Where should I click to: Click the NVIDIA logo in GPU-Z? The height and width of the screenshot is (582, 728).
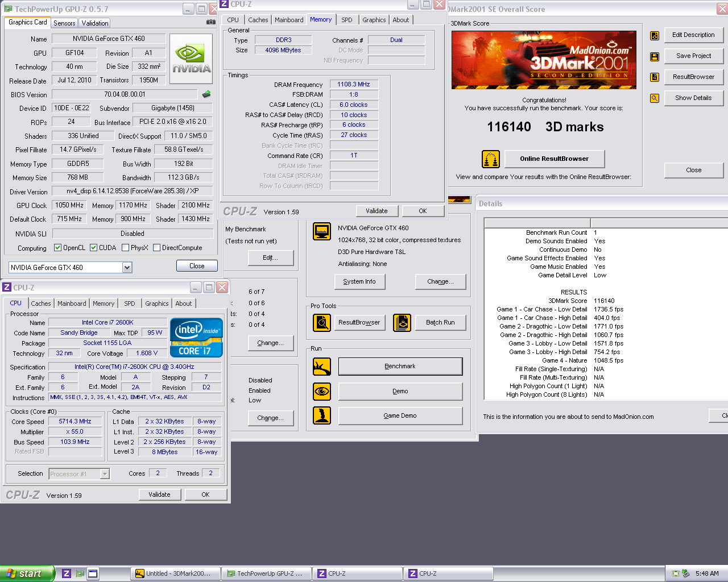(x=191, y=59)
